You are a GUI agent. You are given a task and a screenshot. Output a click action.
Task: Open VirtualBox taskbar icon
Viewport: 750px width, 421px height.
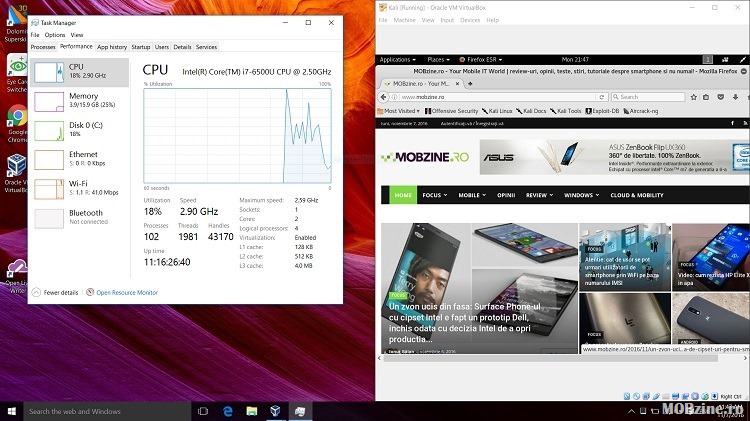pyautogui.click(x=276, y=411)
